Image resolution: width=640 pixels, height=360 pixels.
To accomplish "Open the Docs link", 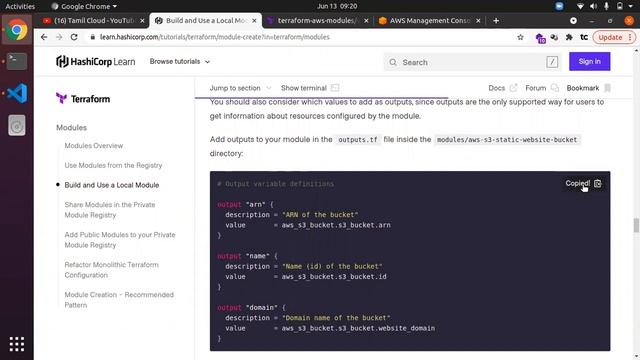I will point(502,88).
